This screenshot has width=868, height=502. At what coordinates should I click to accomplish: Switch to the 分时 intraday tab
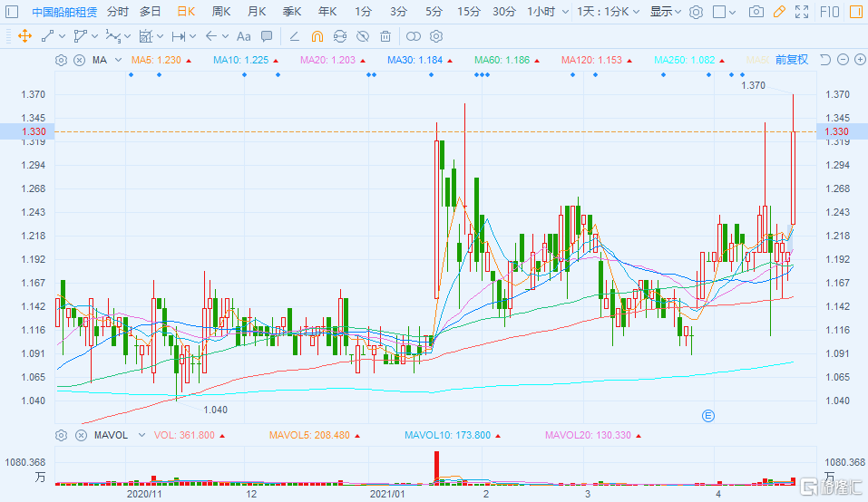click(117, 12)
